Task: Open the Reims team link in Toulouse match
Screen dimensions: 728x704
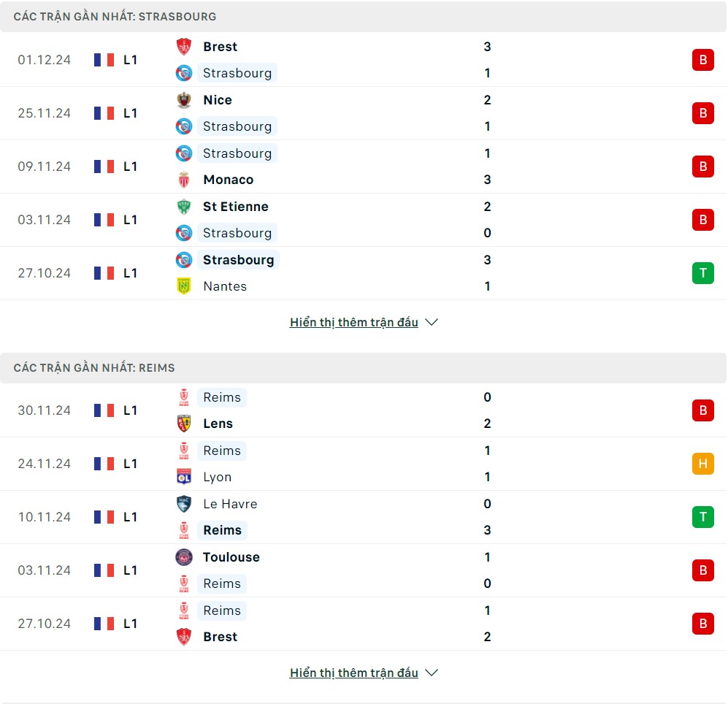Action: point(222,584)
